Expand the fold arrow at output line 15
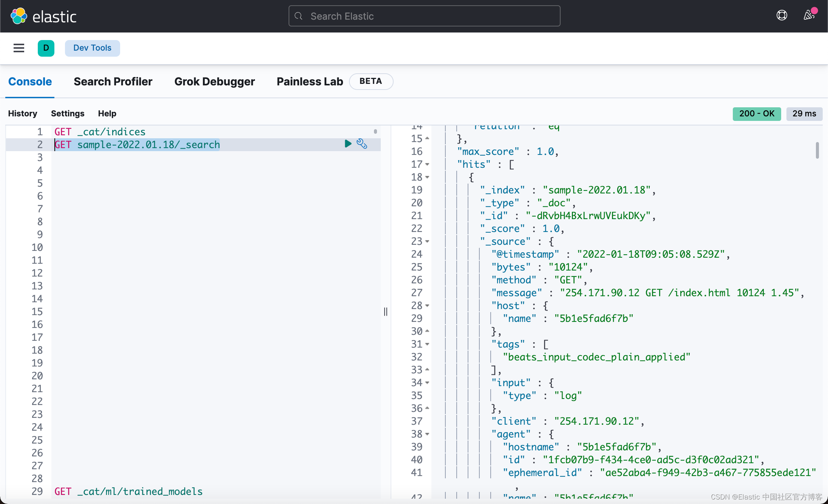Image resolution: width=828 pixels, height=504 pixels. (427, 139)
